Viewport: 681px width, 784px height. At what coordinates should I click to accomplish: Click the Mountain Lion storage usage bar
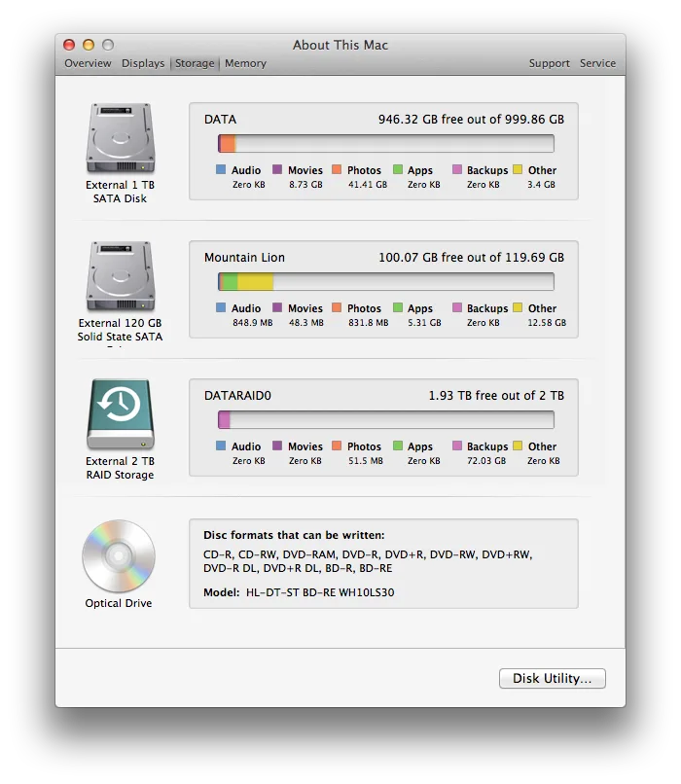385,282
